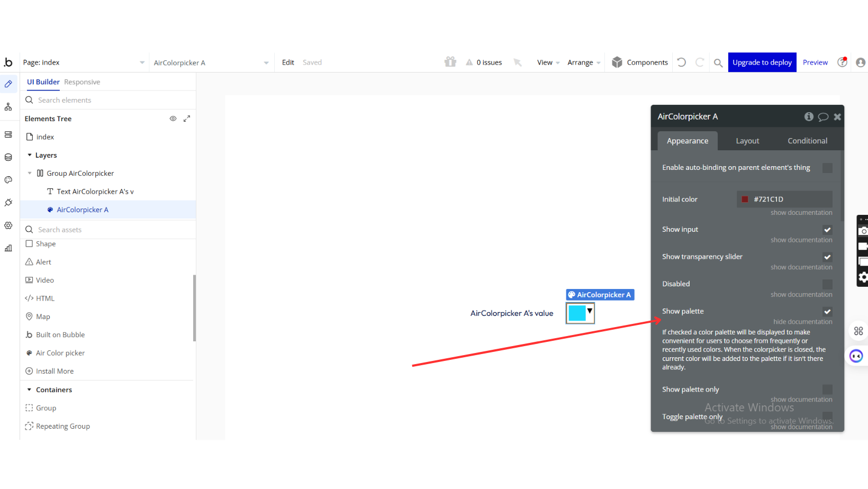The width and height of the screenshot is (868, 489).
Task: Collapse the Containers section
Action: point(30,390)
